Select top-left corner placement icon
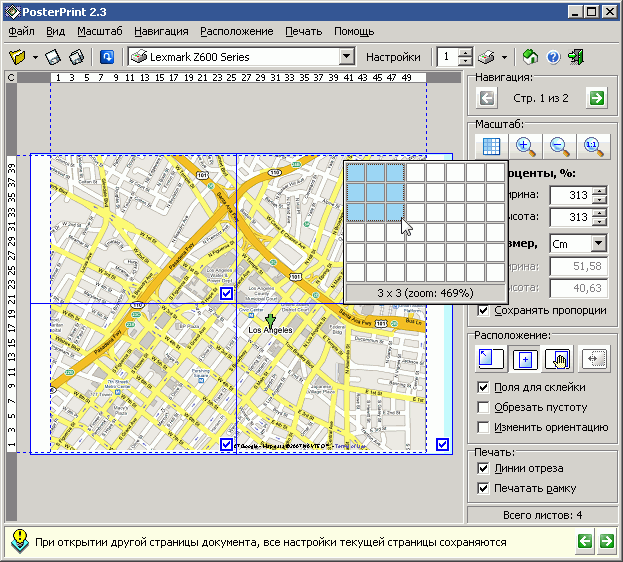This screenshot has width=623, height=562. pos(491,359)
